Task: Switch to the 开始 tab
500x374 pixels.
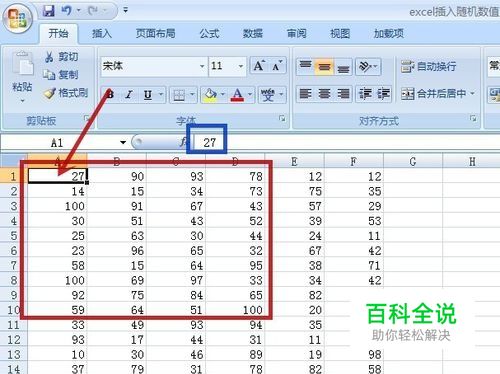Action: (x=58, y=33)
